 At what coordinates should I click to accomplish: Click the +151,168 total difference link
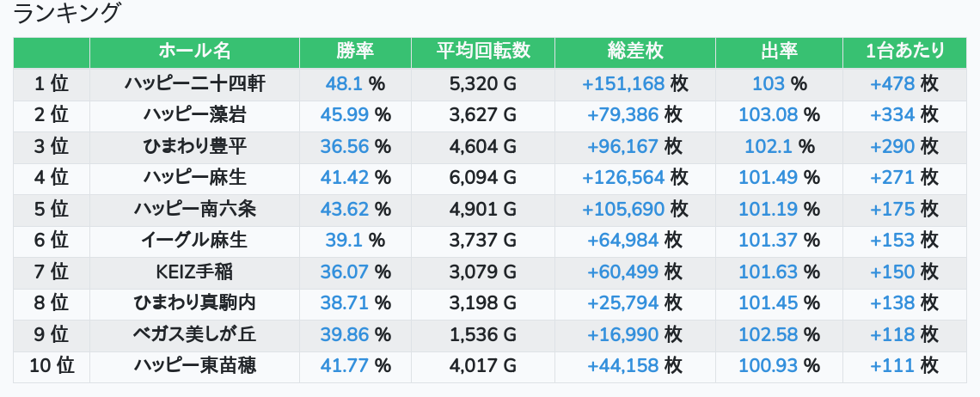623,83
